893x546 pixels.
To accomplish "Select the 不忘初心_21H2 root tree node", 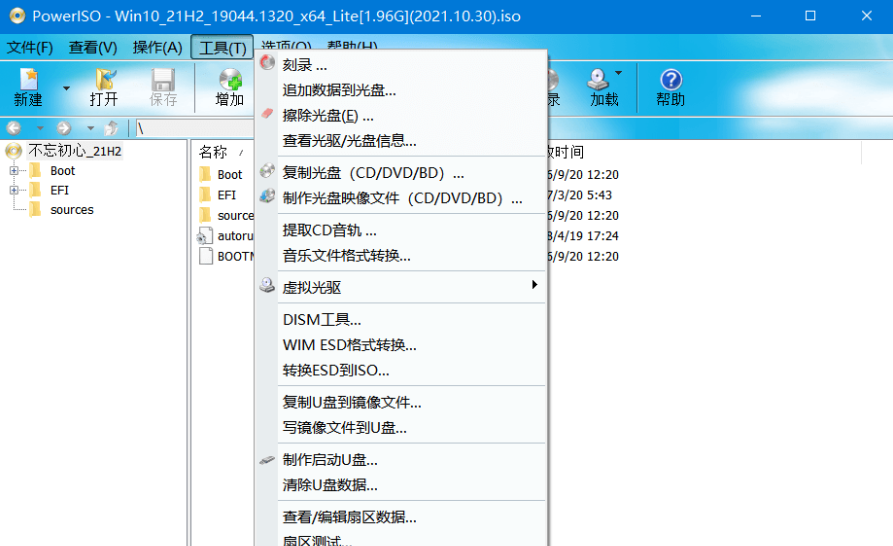I will (75, 151).
